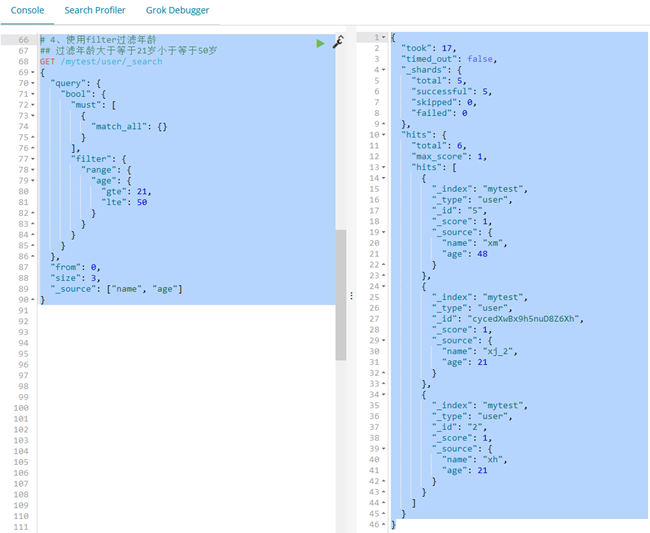This screenshot has height=533, width=650.
Task: Click the "name": "xm" response line
Action: 475,243
